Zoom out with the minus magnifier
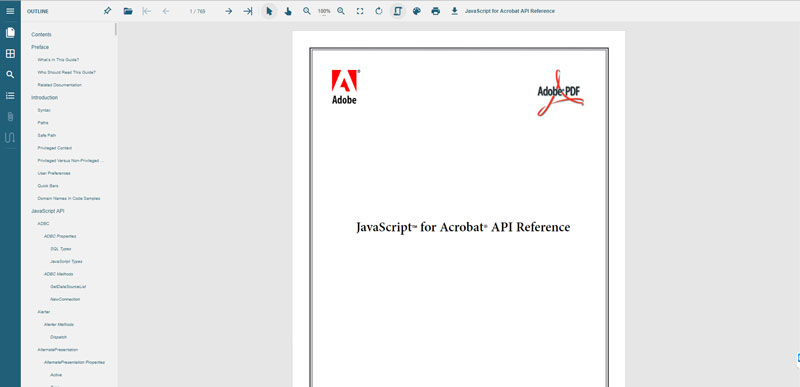Screen dimensions: 800x387 pos(307,11)
